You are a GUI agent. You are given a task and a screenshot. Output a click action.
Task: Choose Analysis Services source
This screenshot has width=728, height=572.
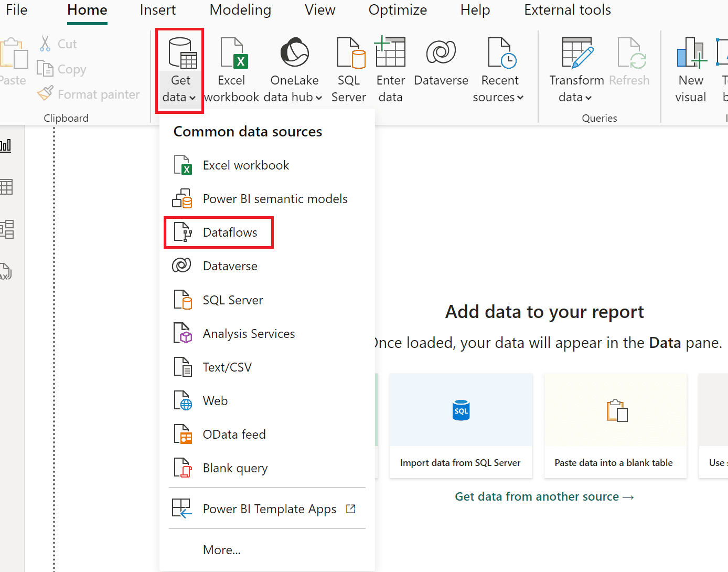[x=267, y=334]
